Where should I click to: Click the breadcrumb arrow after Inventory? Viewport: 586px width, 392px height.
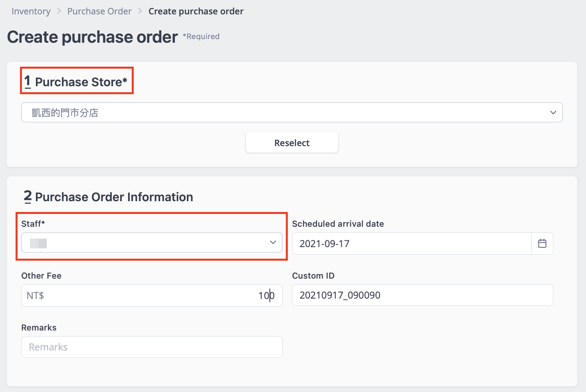59,11
